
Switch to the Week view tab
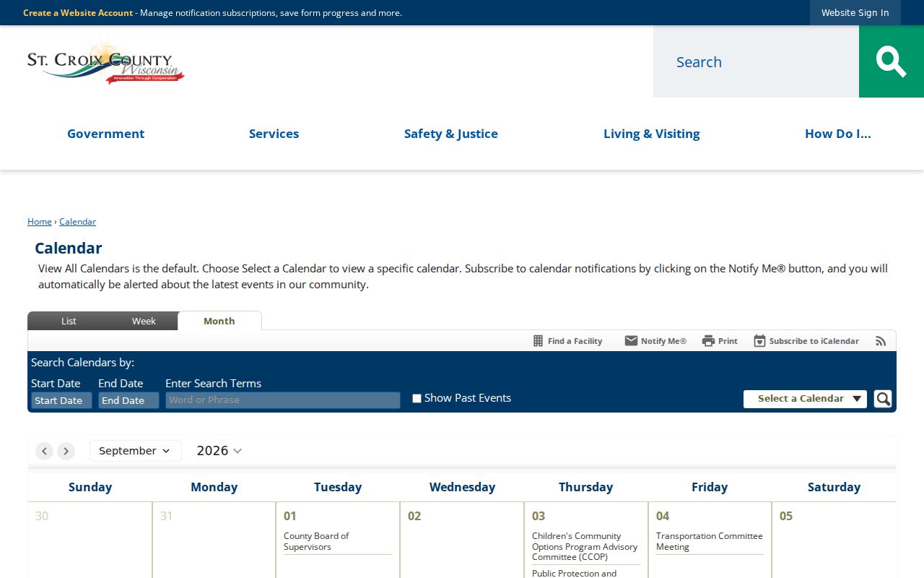pyautogui.click(x=144, y=321)
